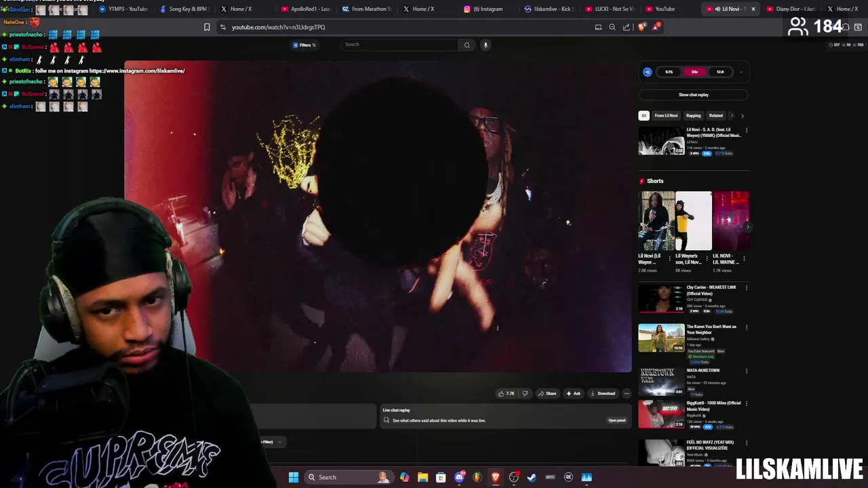Image resolution: width=868 pixels, height=488 pixels.
Task: Open the Lil Wayne's son Short thumbnail
Action: [693, 221]
